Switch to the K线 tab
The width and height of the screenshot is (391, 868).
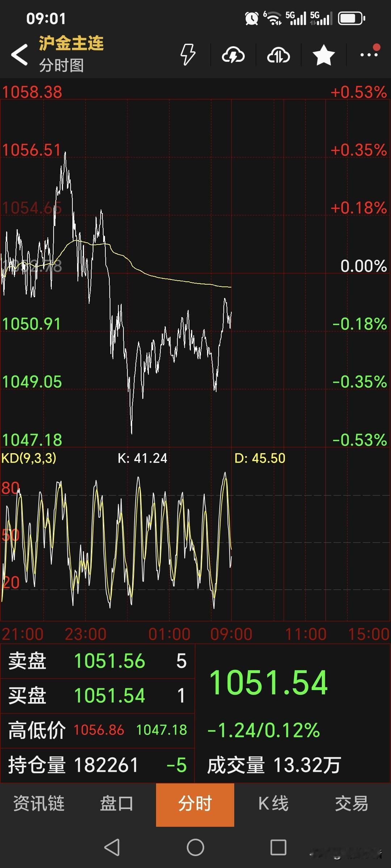point(273,804)
